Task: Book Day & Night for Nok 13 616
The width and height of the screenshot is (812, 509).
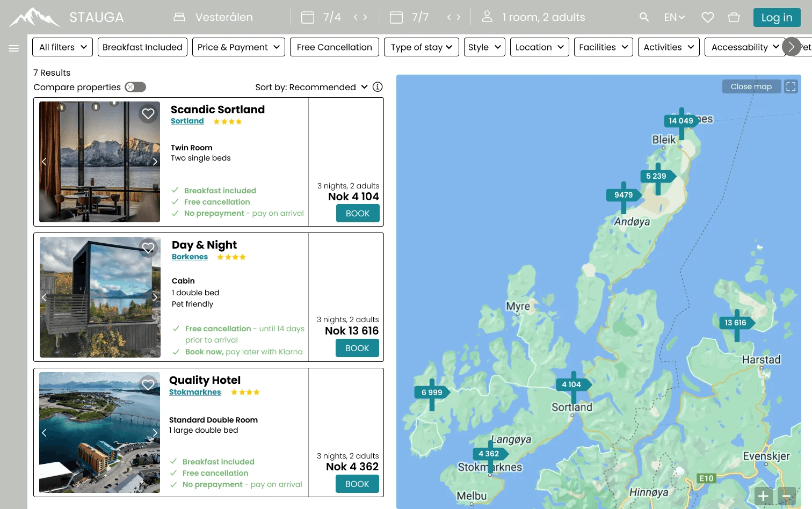Action: point(357,348)
